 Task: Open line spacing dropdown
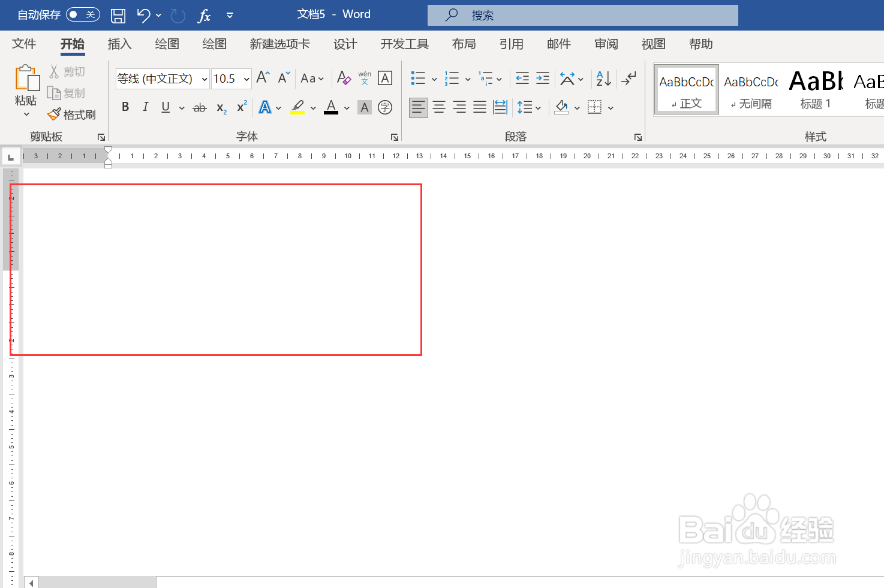pos(530,107)
